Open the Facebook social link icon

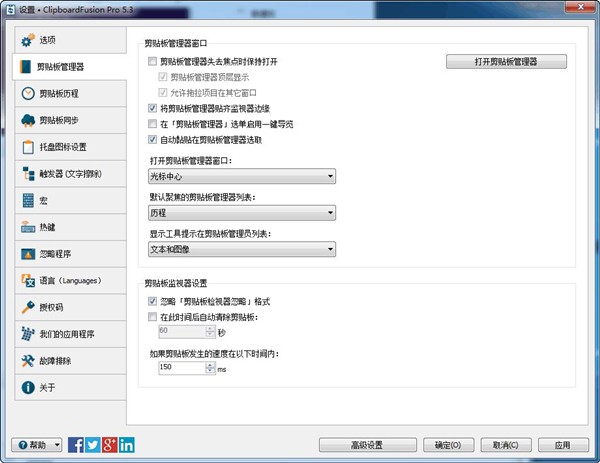click(76, 445)
